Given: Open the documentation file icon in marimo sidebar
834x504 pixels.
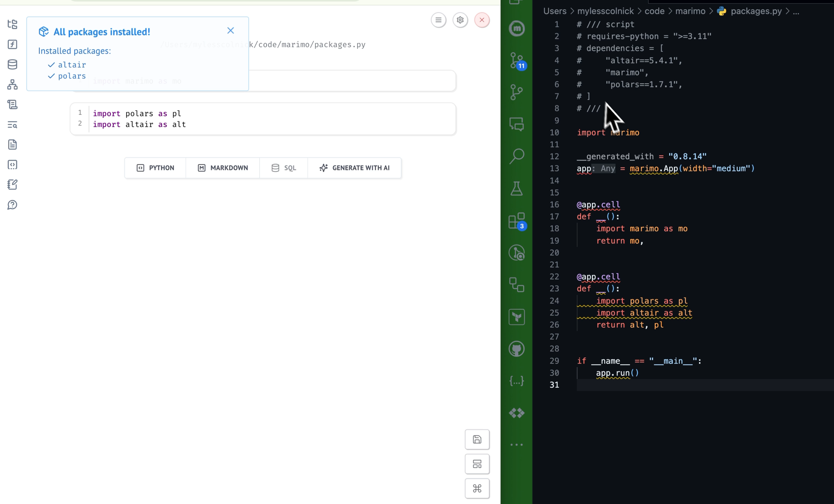Looking at the screenshot, I should [x=13, y=144].
